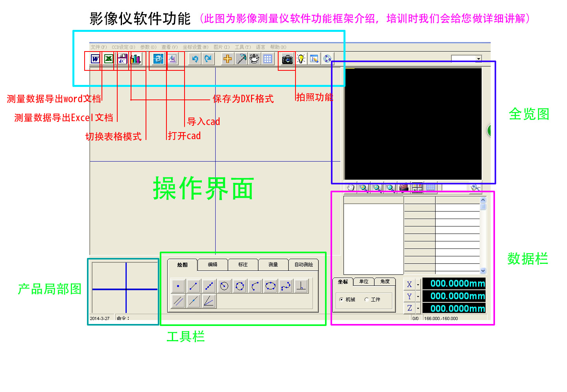567x392 pixels.
Task: Select the Perpendicular line tool
Action: 301,286
